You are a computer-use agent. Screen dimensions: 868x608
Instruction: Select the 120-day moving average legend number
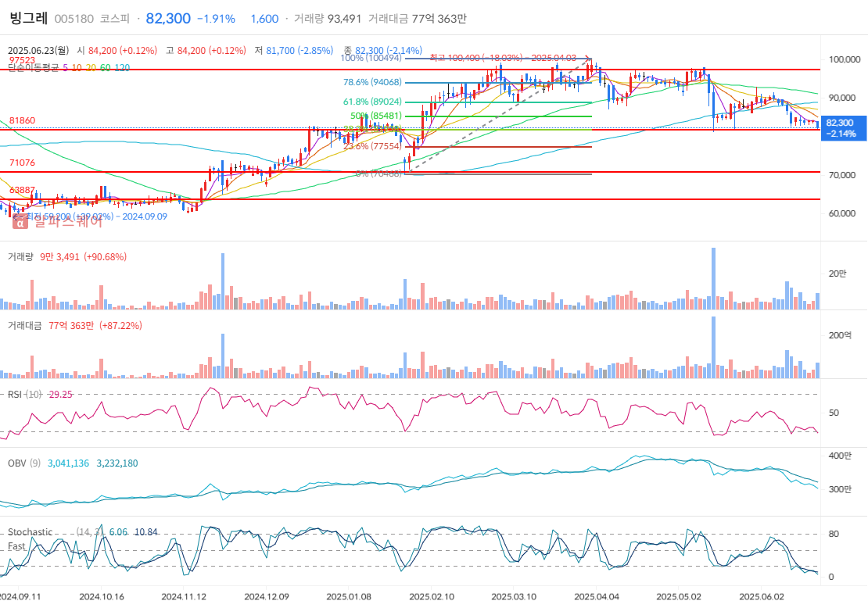click(x=122, y=67)
